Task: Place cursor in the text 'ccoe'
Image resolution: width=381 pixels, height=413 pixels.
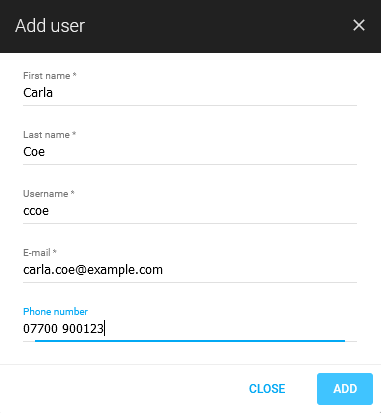Action: [36, 211]
